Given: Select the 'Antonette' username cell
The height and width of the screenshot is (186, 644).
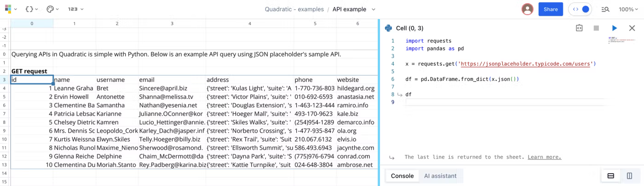Looking at the screenshot, I should (117, 97).
